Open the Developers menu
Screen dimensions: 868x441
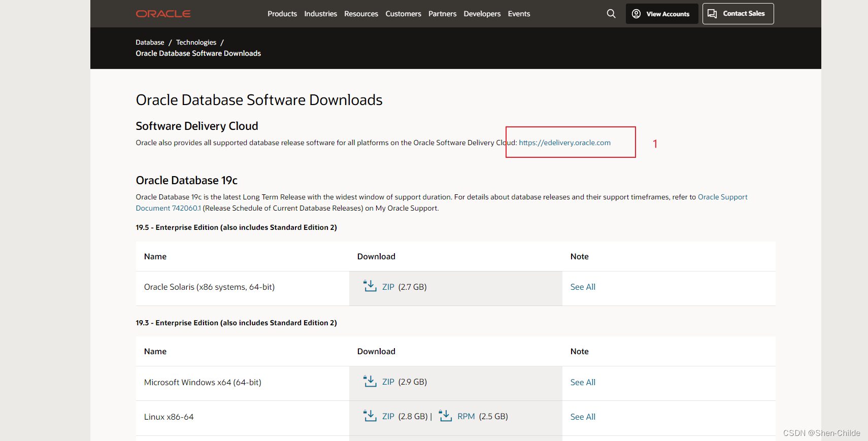(482, 14)
